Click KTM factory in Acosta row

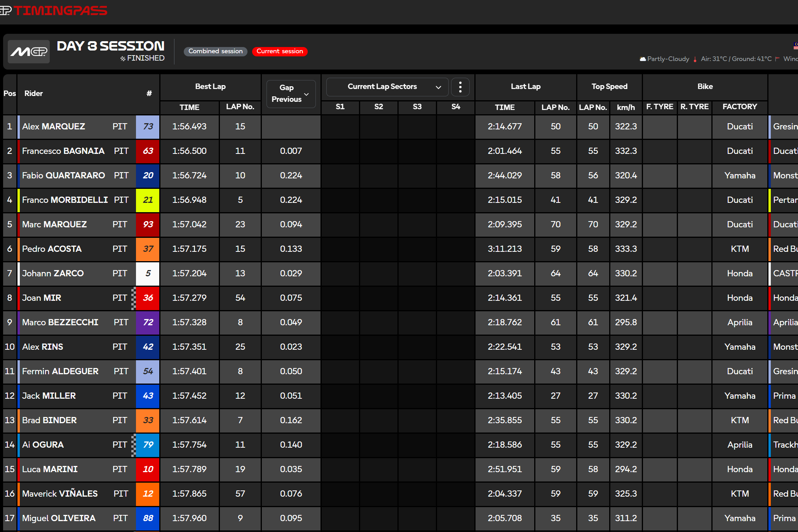[740, 249]
